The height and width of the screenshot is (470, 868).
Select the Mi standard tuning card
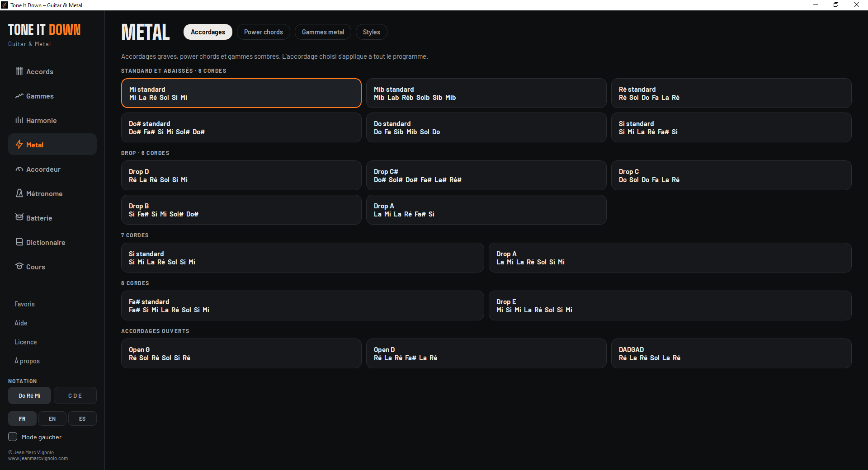(241, 93)
